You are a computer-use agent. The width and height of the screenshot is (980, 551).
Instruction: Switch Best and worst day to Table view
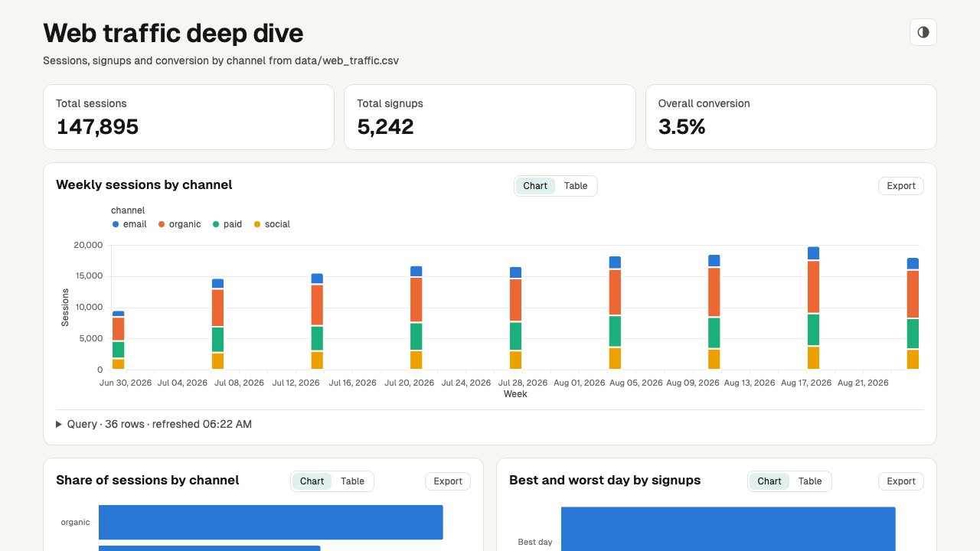(809, 481)
